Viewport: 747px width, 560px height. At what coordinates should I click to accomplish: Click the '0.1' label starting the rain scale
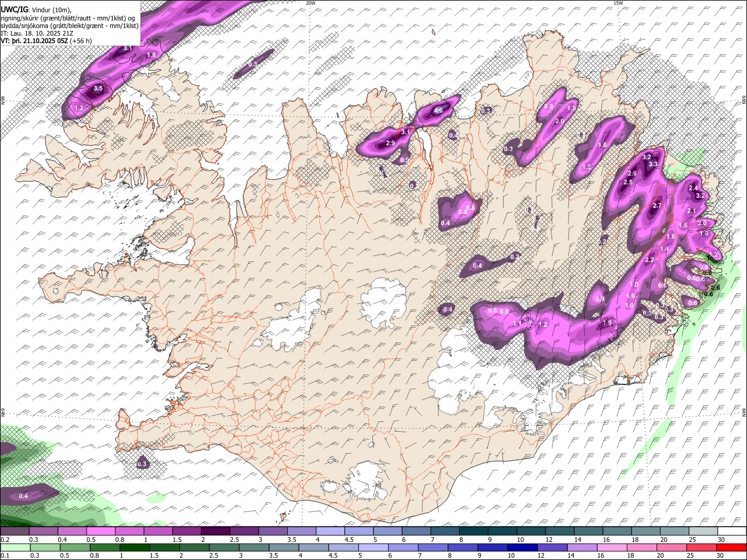(x=5, y=555)
